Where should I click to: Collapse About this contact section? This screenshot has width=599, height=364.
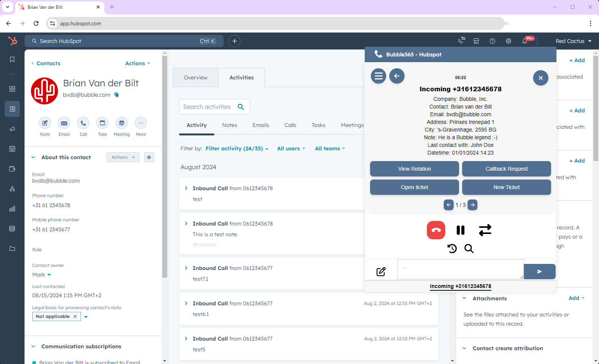pyautogui.click(x=33, y=157)
